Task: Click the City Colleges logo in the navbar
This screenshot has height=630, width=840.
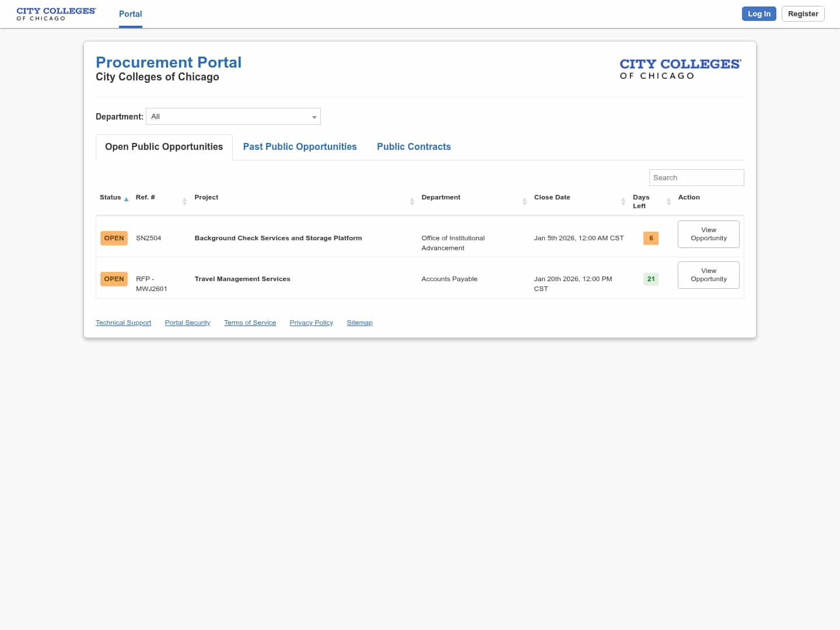Action: click(x=56, y=13)
